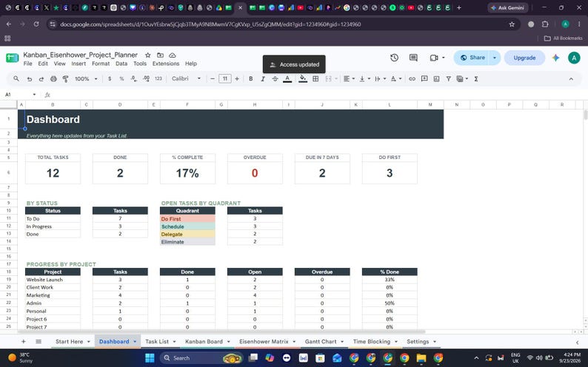This screenshot has height=367, width=588.
Task: Open the Calibri font dropdown
Action: (187, 78)
